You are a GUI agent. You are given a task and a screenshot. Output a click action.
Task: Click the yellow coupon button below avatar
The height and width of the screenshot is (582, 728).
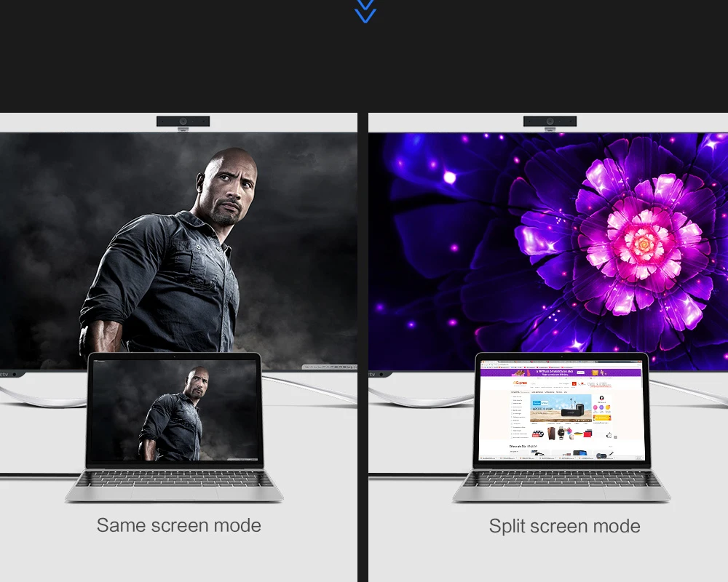(602, 418)
